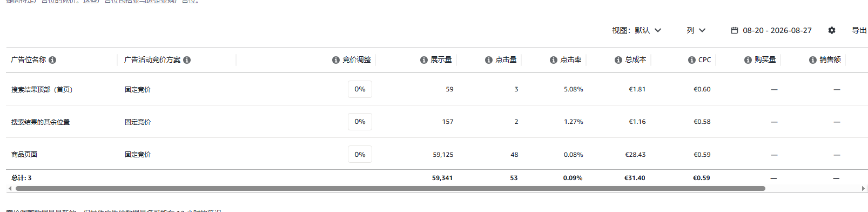Sort by 销售额 column header
The height and width of the screenshot is (212, 868).
[x=830, y=60]
